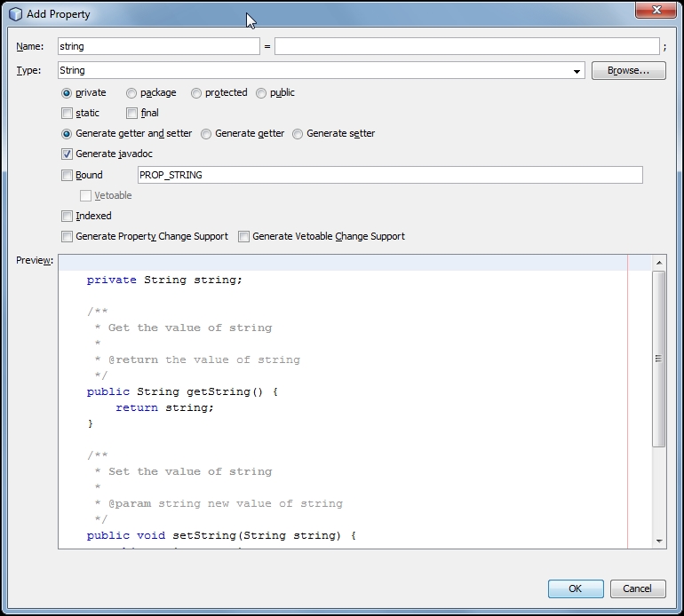Click the Vetoable checkbox
The width and height of the screenshot is (684, 616).
click(85, 196)
